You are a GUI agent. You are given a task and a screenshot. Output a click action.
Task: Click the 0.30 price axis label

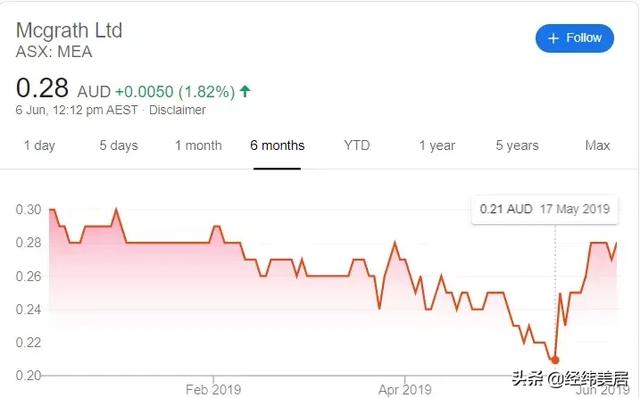28,209
